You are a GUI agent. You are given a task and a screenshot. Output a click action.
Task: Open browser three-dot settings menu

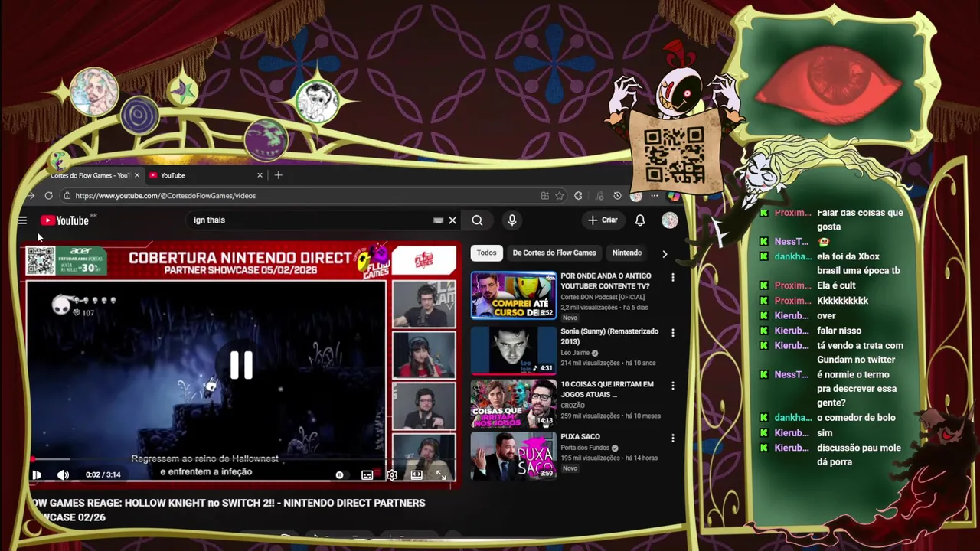[x=655, y=196]
